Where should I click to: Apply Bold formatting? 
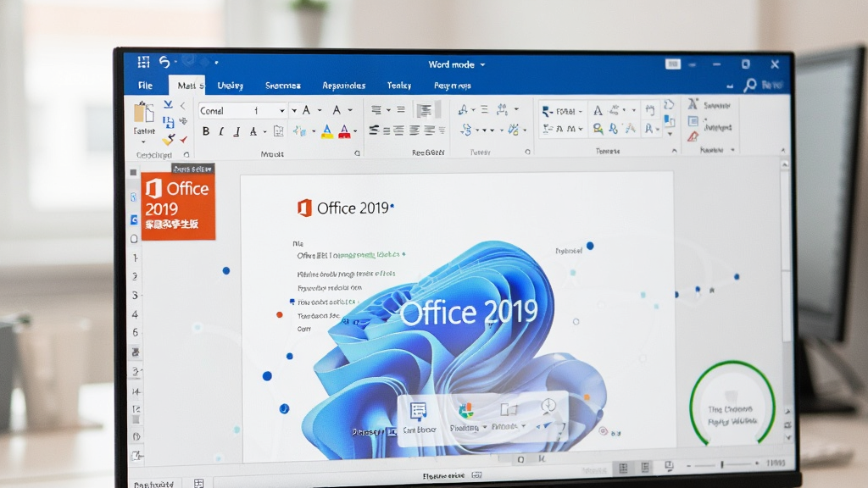pos(206,131)
